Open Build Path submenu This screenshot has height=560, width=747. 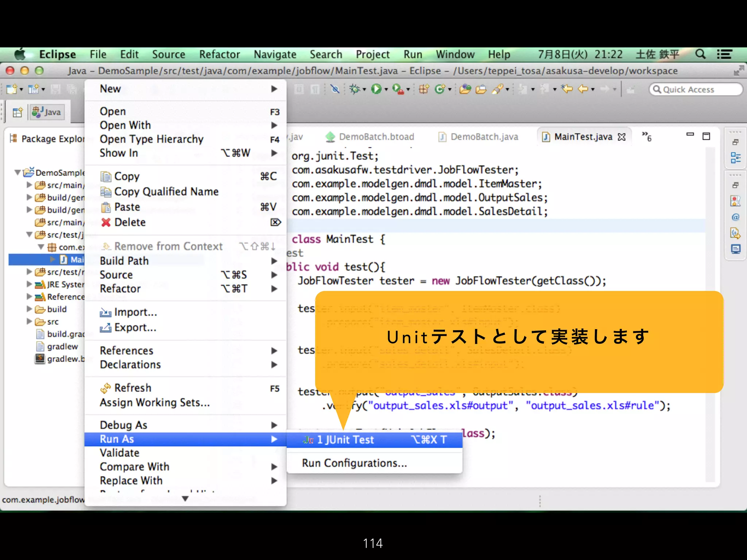click(x=185, y=261)
